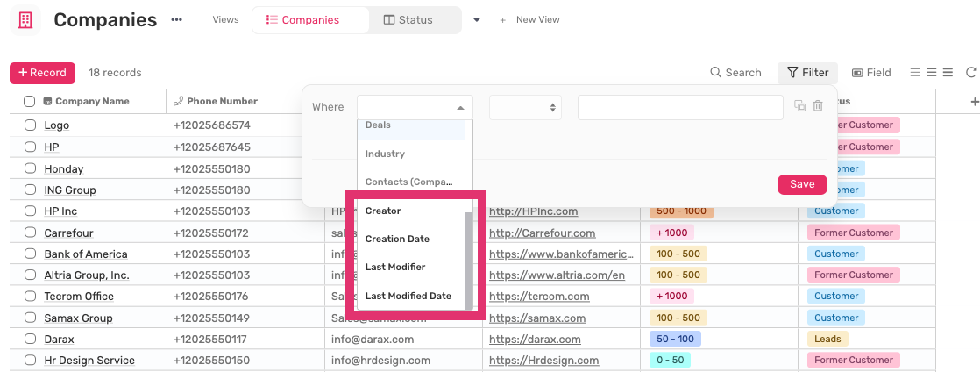This screenshot has height=372, width=980.
Task: Open the Where field selector dropdown
Action: [x=415, y=108]
